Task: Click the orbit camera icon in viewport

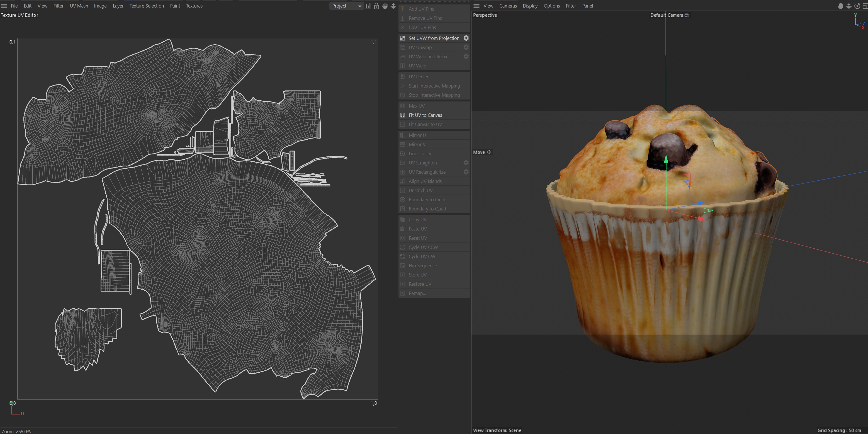Action: 857,6
